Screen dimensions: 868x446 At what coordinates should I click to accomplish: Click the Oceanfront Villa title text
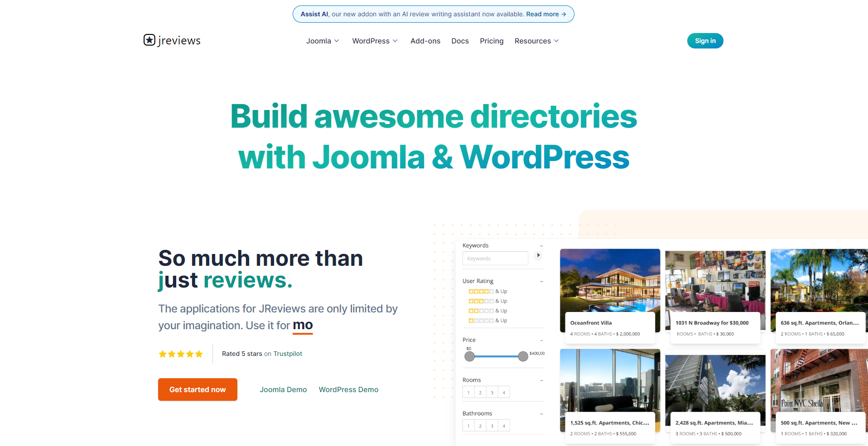coord(591,323)
